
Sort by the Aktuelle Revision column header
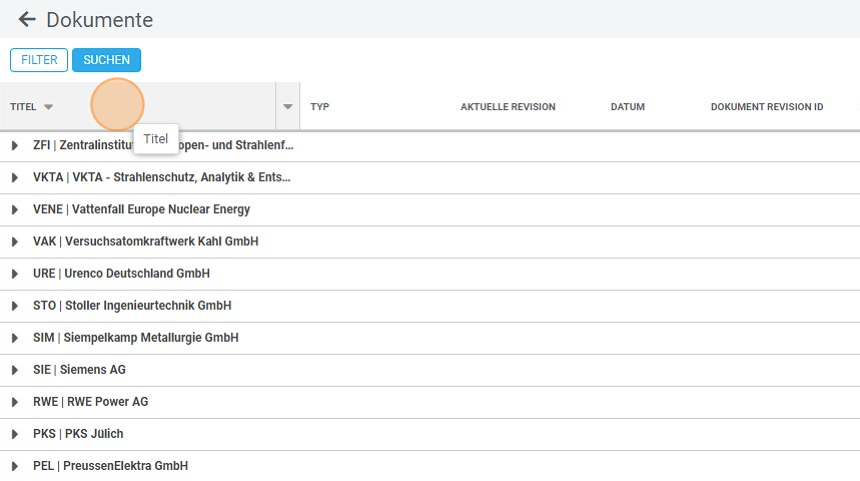[x=507, y=107]
